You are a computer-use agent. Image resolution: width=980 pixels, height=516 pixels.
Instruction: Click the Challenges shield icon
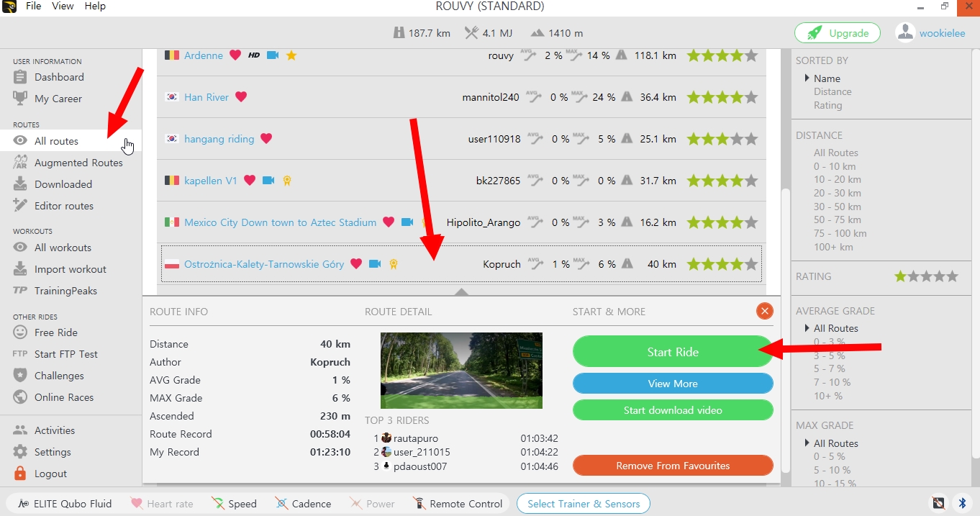click(x=20, y=376)
